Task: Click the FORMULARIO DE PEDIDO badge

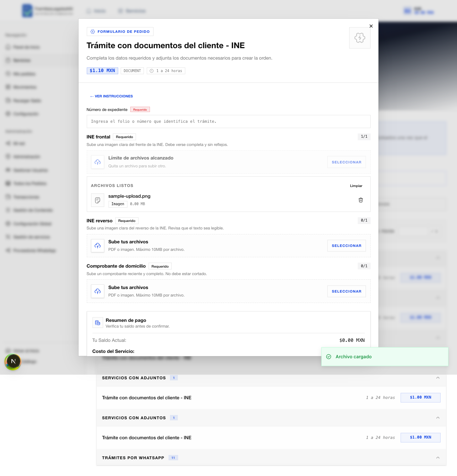Action: click(x=120, y=32)
